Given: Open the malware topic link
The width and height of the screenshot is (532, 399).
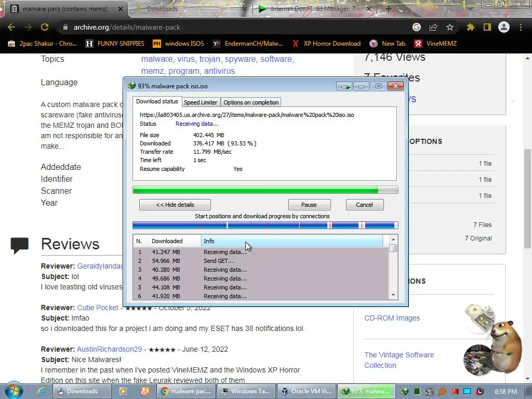Looking at the screenshot, I should (157, 59).
